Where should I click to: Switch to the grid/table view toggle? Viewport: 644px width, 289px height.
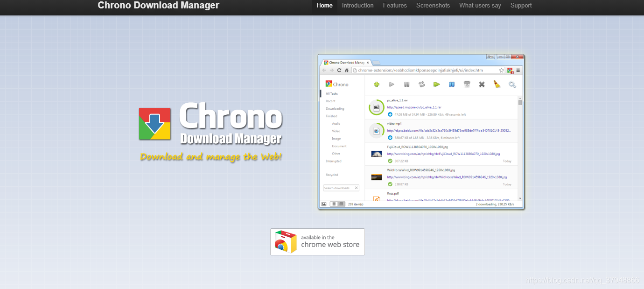click(341, 204)
